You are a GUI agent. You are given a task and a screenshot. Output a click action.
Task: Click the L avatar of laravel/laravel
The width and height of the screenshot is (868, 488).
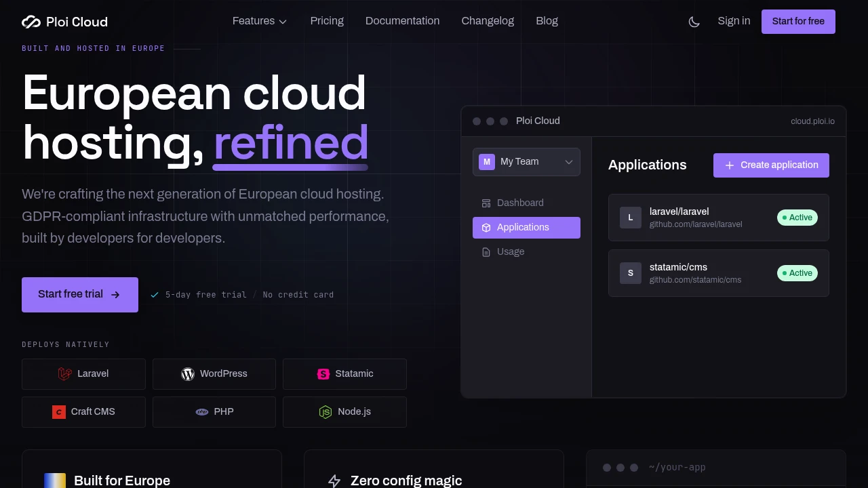(x=631, y=218)
